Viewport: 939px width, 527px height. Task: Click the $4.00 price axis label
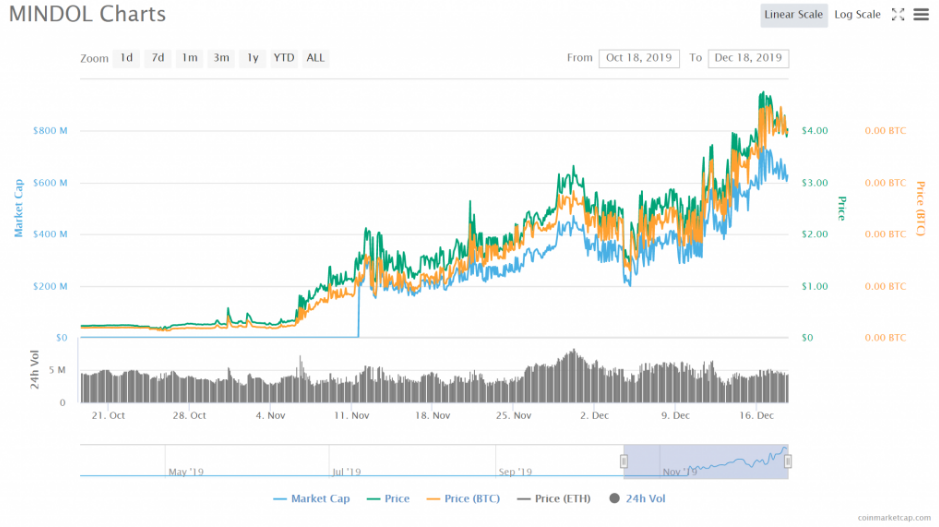815,131
